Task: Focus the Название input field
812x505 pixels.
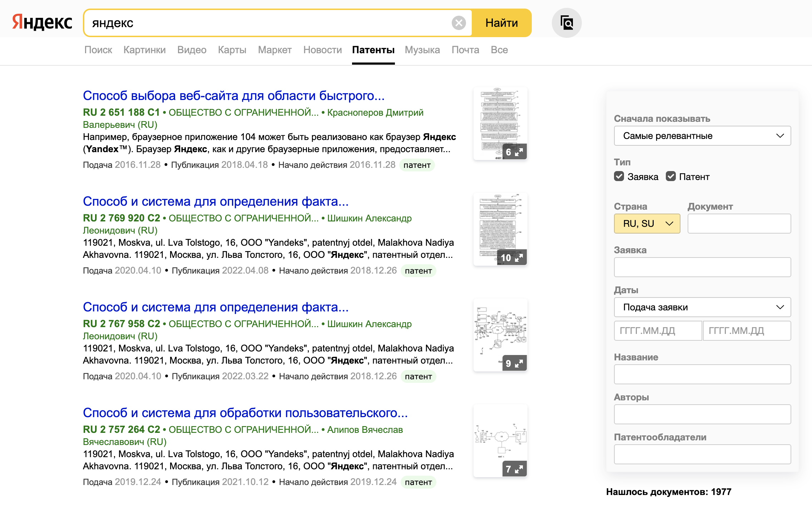Action: coord(702,374)
